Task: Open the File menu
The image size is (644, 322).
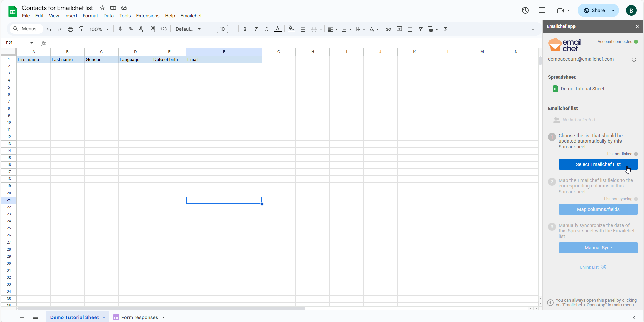Action: coord(26,16)
